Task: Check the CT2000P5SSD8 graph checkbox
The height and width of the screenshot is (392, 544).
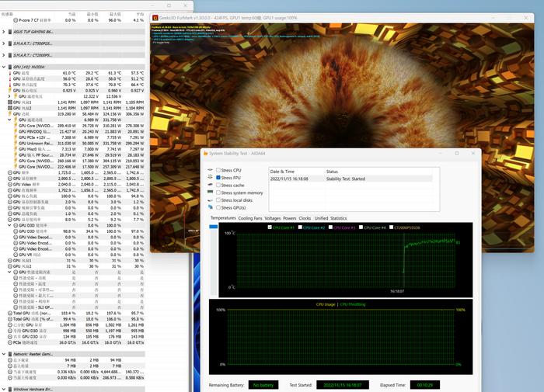Action: click(x=392, y=227)
